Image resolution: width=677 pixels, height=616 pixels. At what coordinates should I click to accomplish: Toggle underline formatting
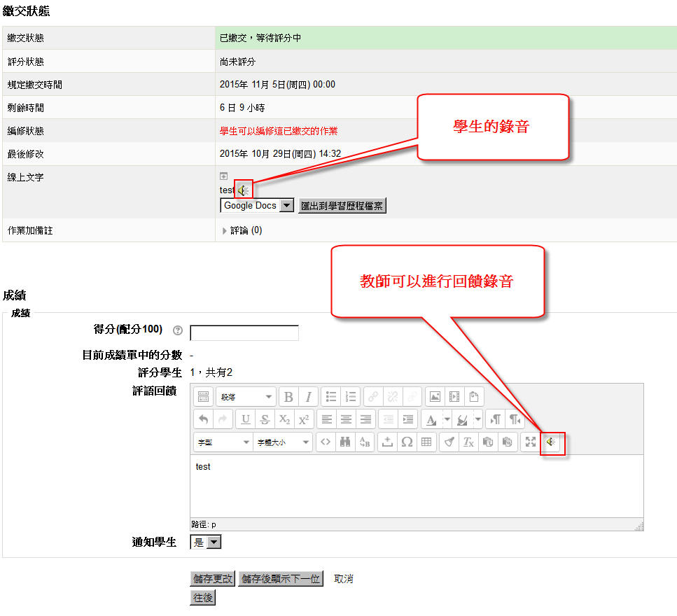coord(245,420)
